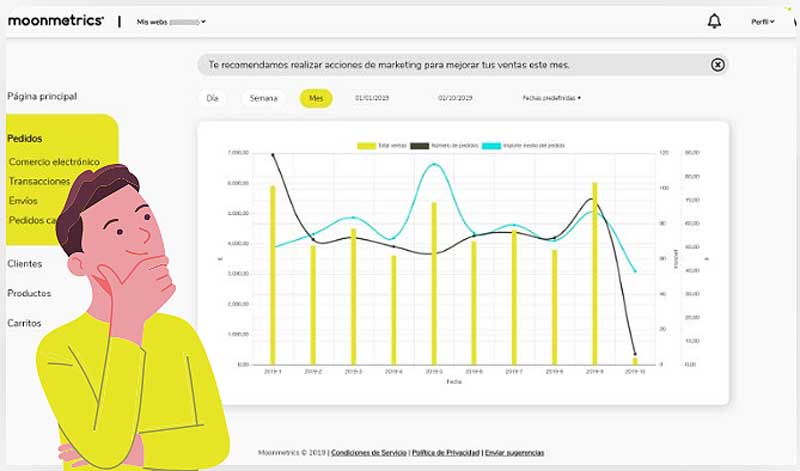Click the 2019-1 yellow sales bar
800x471 pixels.
[272, 275]
